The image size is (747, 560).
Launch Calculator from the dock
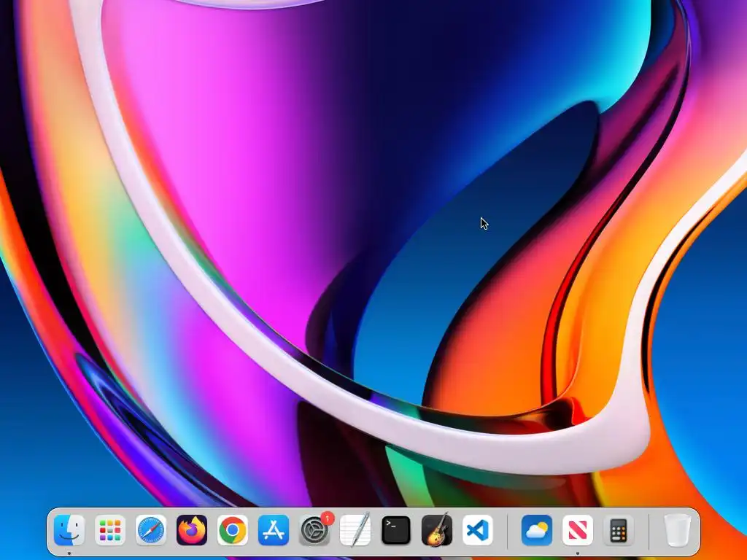(x=619, y=530)
